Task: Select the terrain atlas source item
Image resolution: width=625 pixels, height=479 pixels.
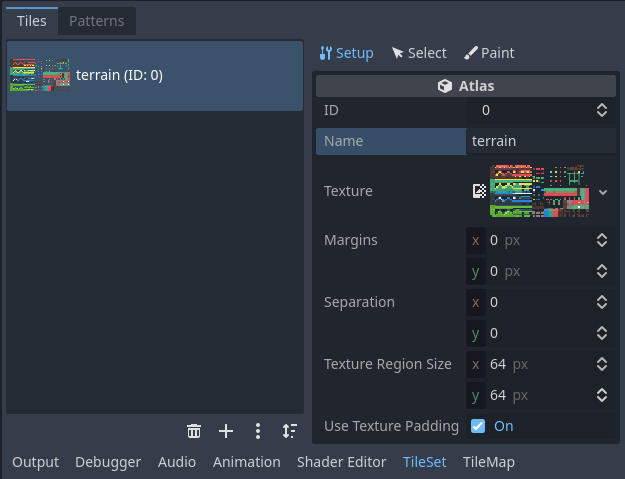Action: click(155, 75)
